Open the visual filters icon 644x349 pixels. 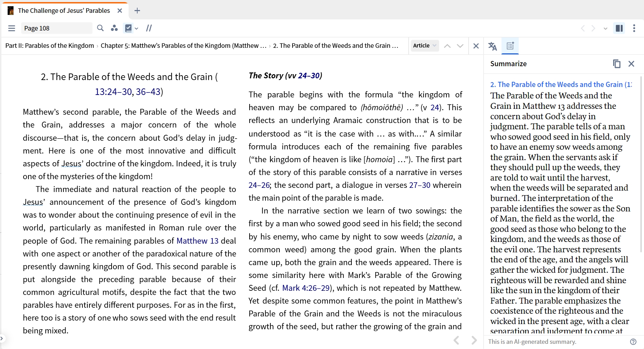coord(114,28)
